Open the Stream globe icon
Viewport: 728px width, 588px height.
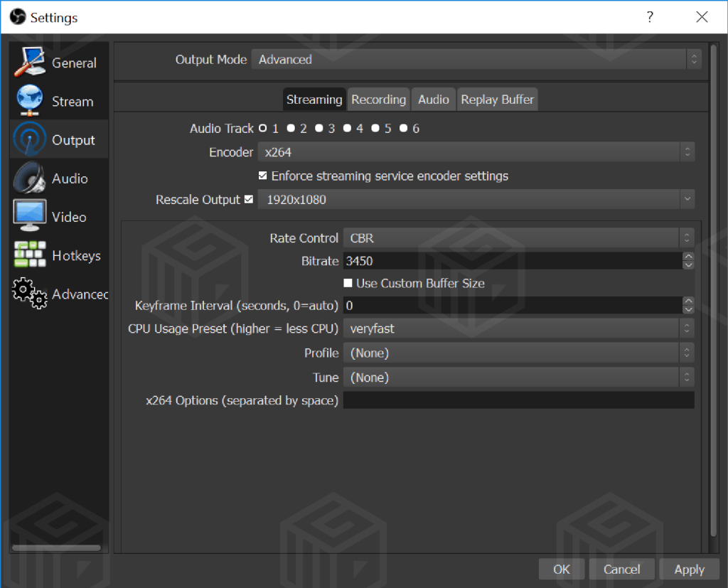coord(30,100)
